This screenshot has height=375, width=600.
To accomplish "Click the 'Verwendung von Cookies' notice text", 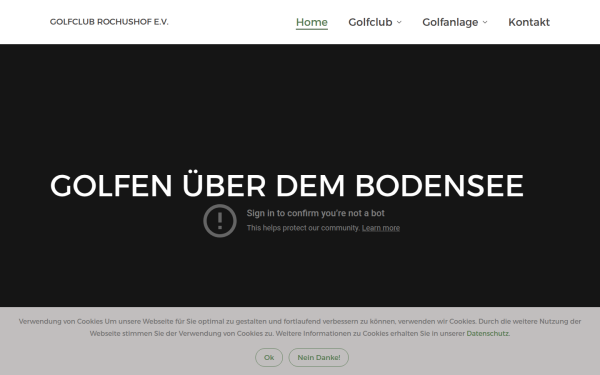I will coord(300,327).
